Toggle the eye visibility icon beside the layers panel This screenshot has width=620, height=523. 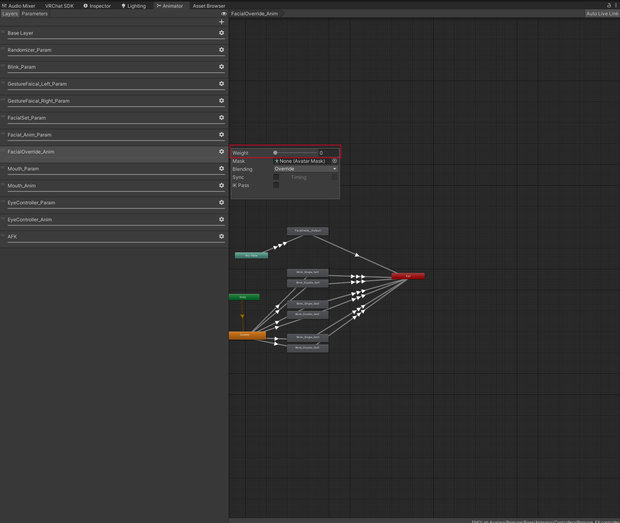(x=224, y=13)
